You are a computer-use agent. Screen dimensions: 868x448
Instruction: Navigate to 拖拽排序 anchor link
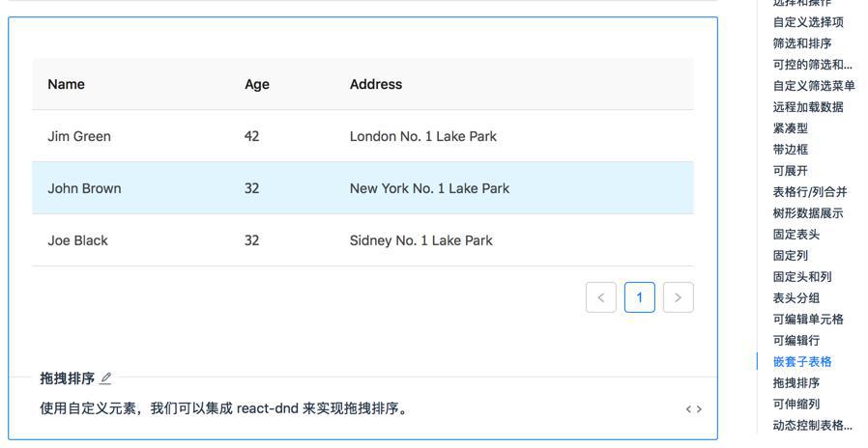[796, 383]
